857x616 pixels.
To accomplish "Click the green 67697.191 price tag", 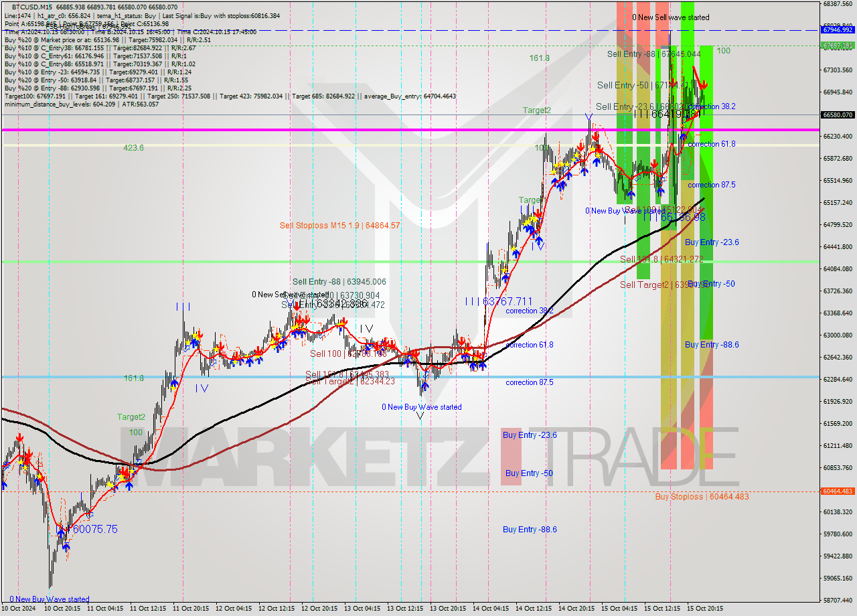I will (x=838, y=46).
